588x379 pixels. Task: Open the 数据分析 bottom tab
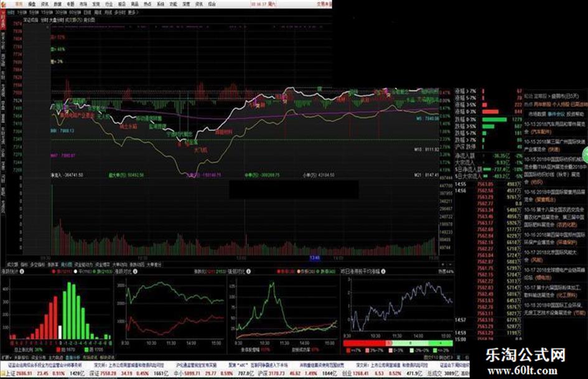(x=73, y=358)
